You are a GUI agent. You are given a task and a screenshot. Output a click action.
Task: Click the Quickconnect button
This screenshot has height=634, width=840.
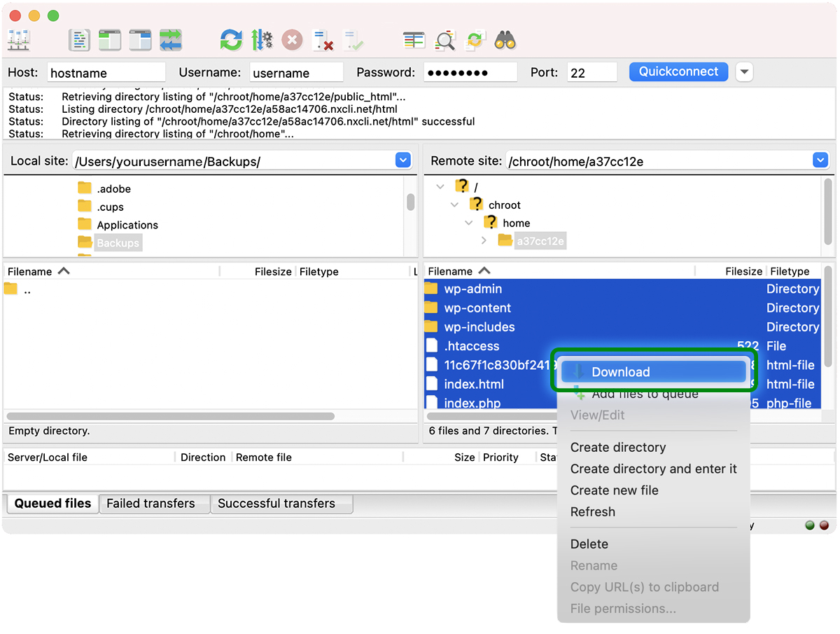(x=678, y=71)
